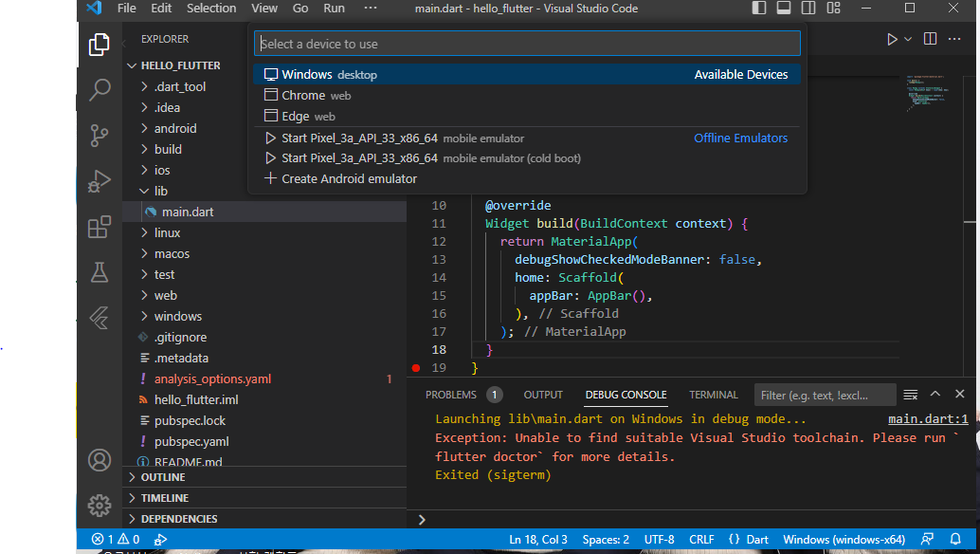The height and width of the screenshot is (554, 980).
Task: Select Windows desktop device
Action: [x=527, y=74]
